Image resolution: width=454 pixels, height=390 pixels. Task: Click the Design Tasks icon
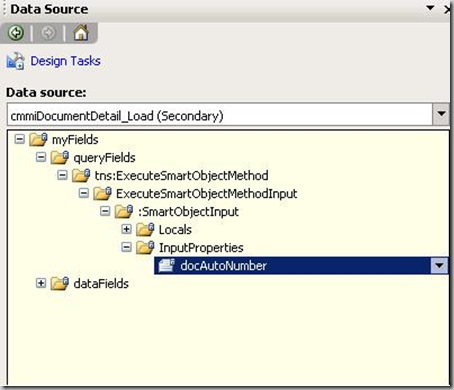(x=15, y=61)
